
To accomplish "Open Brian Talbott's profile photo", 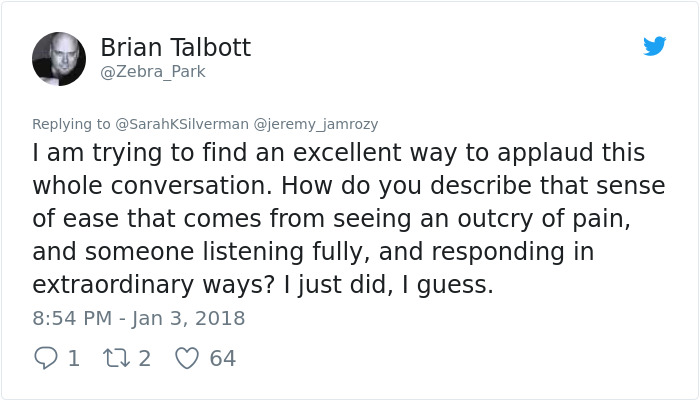I will point(59,59).
